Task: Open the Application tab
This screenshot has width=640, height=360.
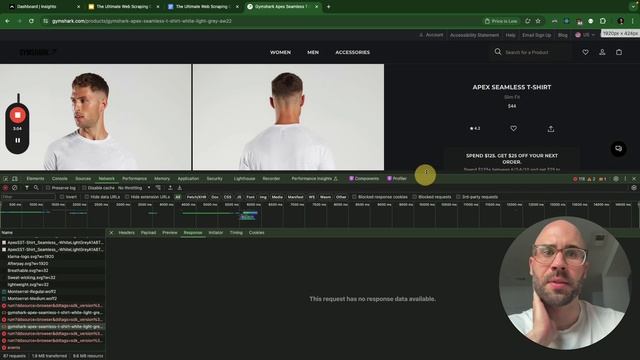Action: point(188,179)
